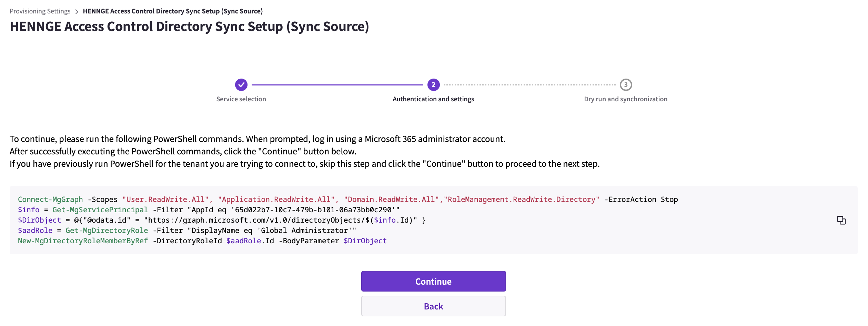Click the Connect-MgGraph command line
Screen dimensions: 868x326
click(x=348, y=200)
